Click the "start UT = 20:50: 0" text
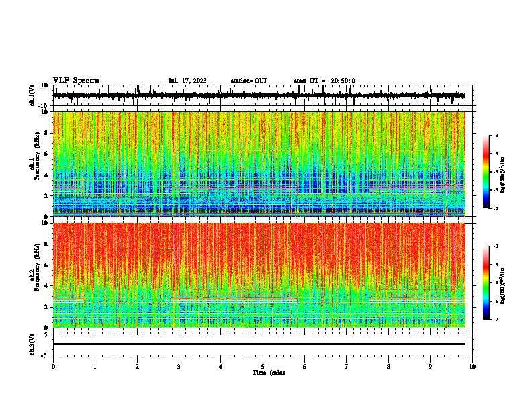 click(324, 81)
